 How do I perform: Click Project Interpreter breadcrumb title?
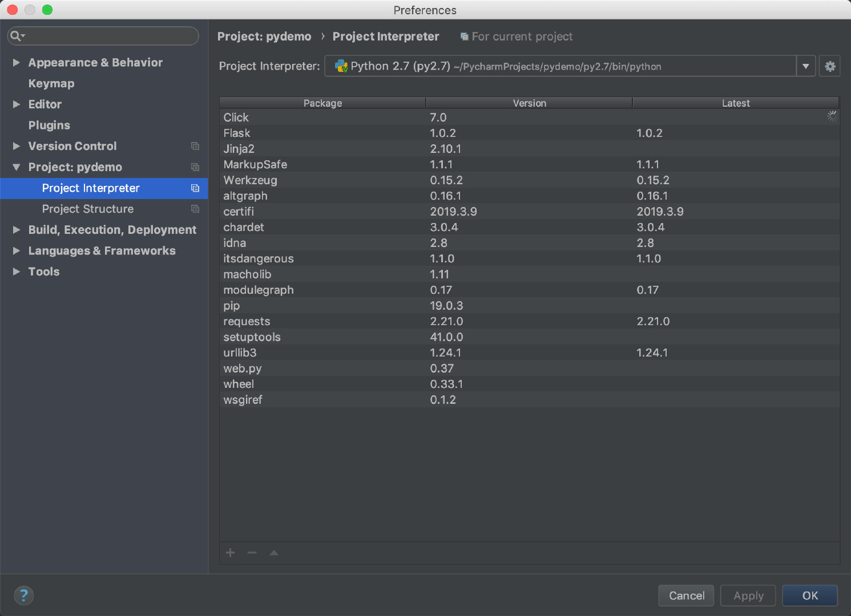click(x=386, y=37)
